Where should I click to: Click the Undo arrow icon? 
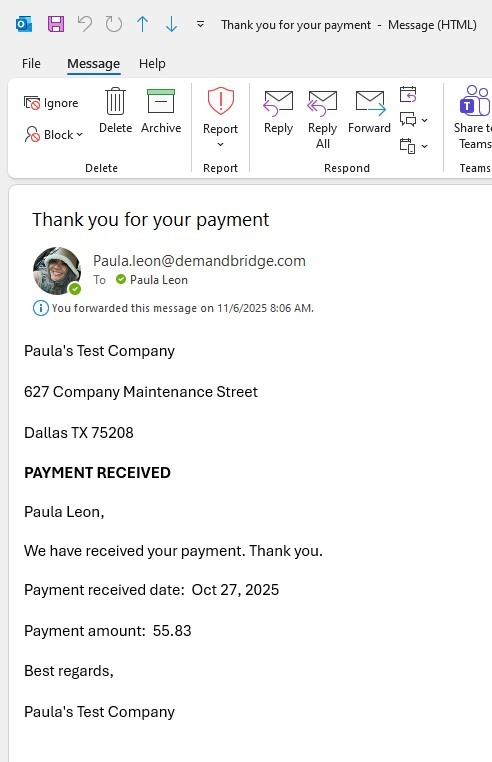pos(85,24)
